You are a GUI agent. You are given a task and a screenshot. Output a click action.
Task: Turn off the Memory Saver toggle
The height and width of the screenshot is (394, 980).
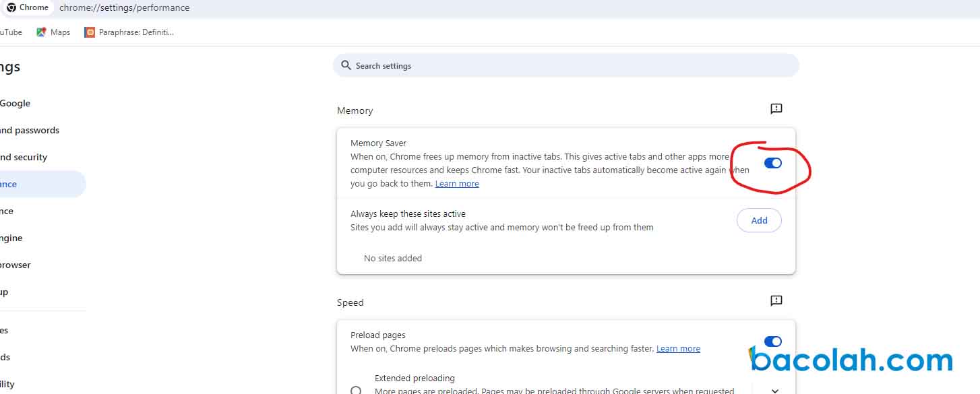[x=772, y=163]
